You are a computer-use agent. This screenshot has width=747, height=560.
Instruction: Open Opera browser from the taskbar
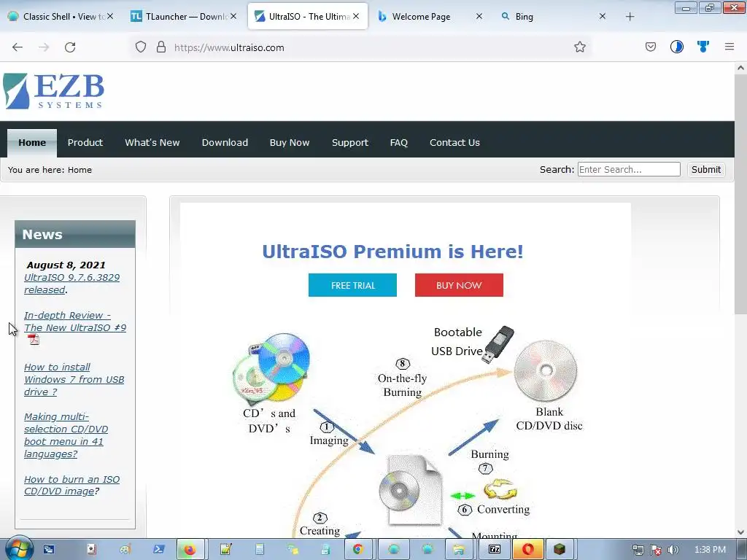coord(528,550)
